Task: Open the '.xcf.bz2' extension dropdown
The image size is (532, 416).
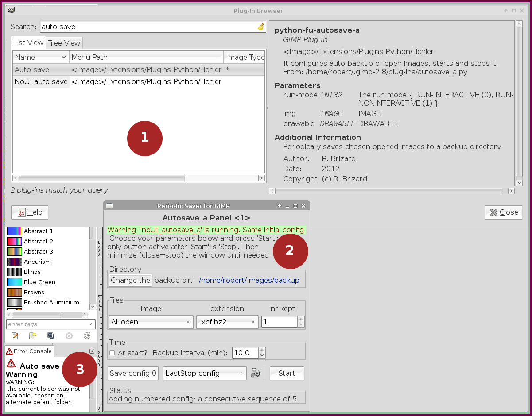Action: (227, 322)
